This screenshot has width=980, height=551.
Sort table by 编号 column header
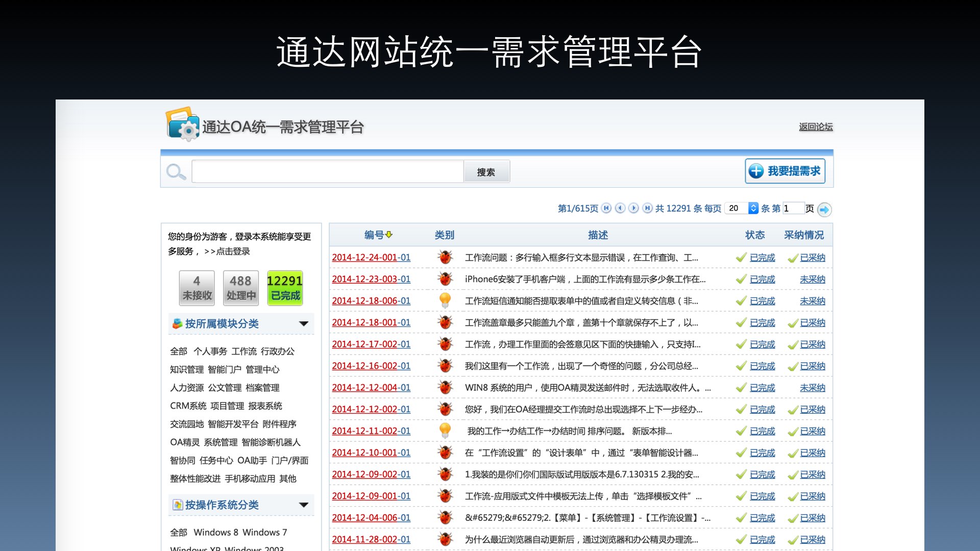374,235
